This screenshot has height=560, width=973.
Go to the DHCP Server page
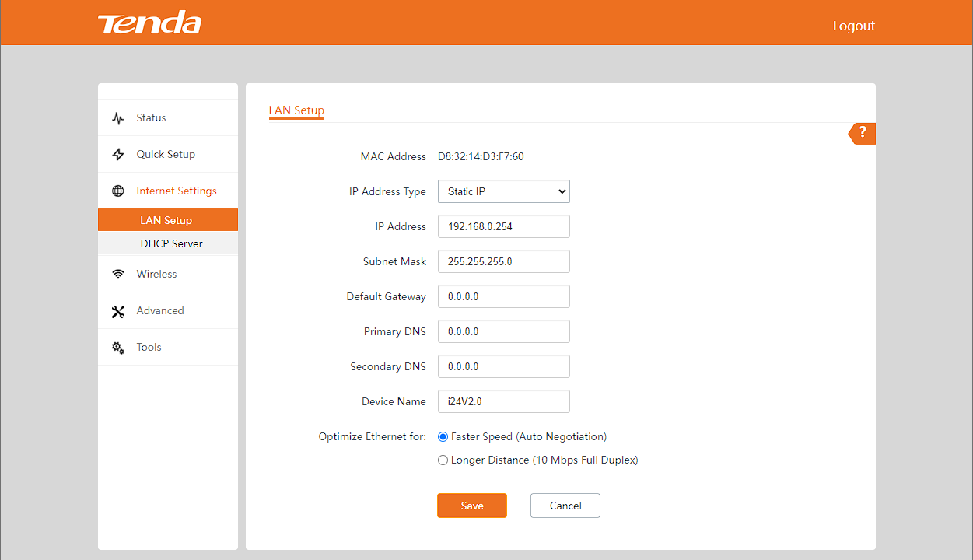168,243
